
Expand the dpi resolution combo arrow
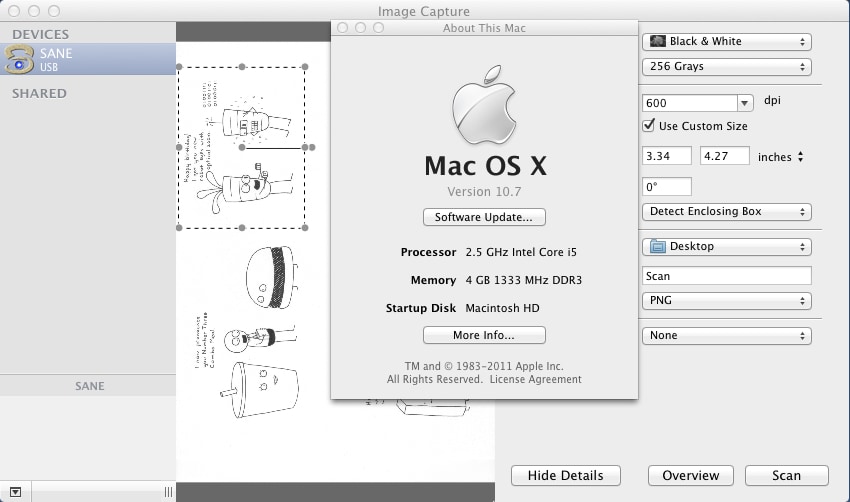[745, 103]
